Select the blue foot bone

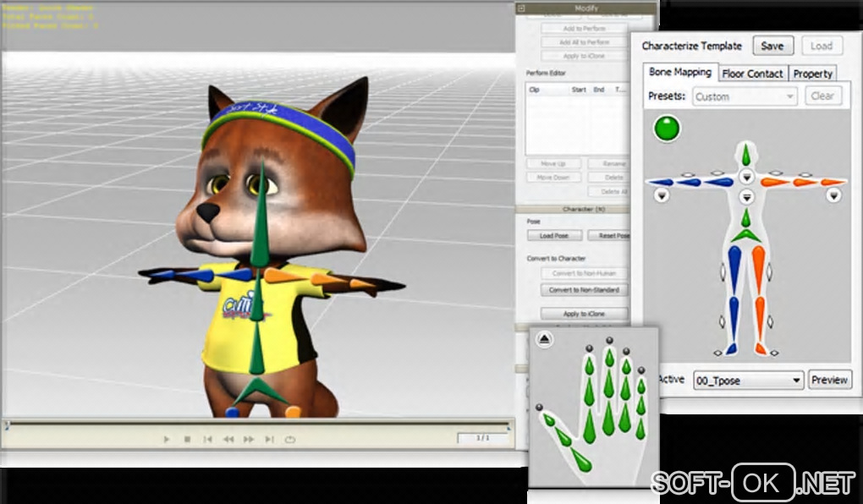[731, 349]
